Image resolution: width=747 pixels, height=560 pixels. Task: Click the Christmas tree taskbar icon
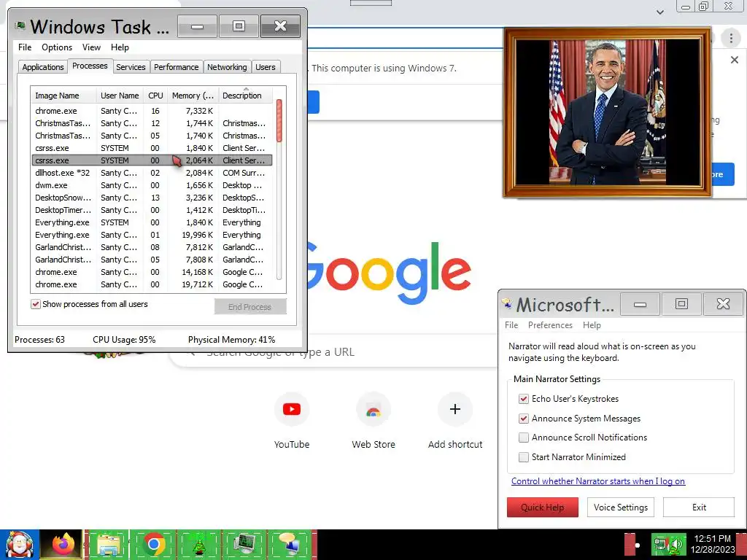[x=198, y=545]
